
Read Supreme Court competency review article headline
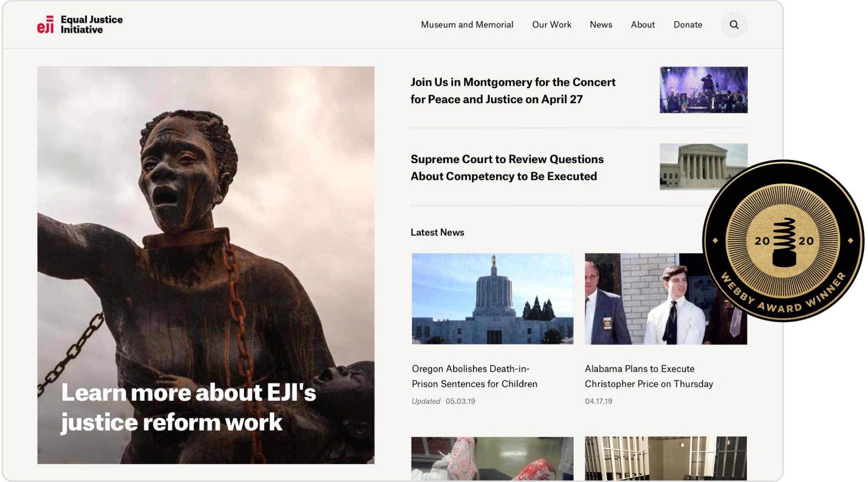click(507, 168)
